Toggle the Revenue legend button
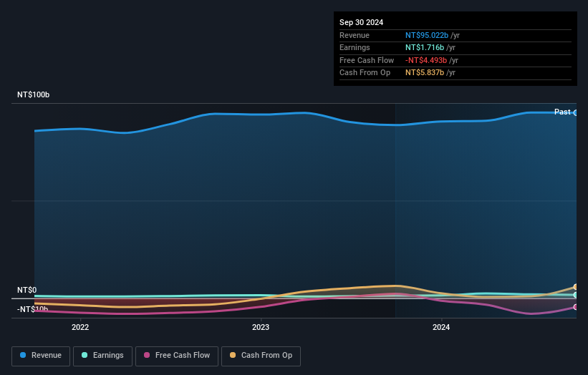Viewport: 588px width, 375px height. pyautogui.click(x=41, y=356)
